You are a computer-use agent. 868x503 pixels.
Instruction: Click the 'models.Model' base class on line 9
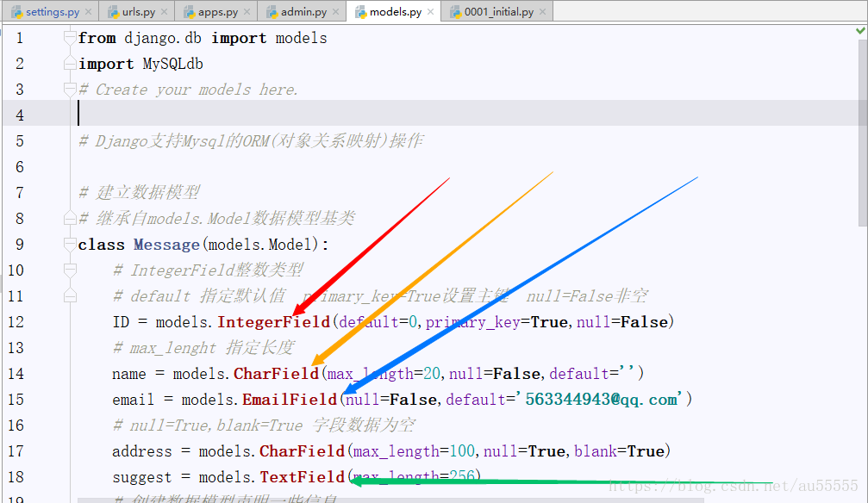[x=260, y=245]
